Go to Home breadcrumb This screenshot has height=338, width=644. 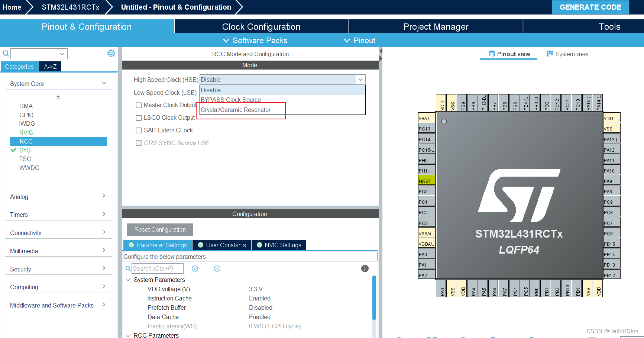[x=12, y=7]
